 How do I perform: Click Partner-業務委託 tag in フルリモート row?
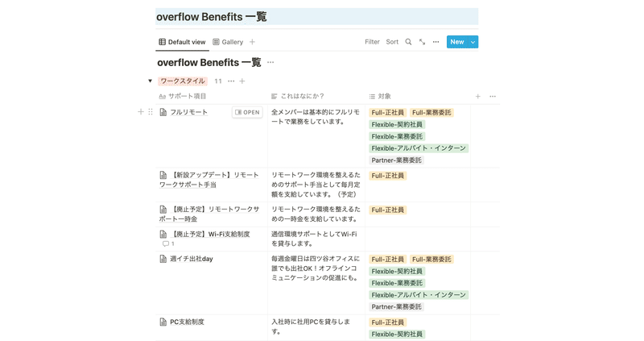pyautogui.click(x=396, y=160)
